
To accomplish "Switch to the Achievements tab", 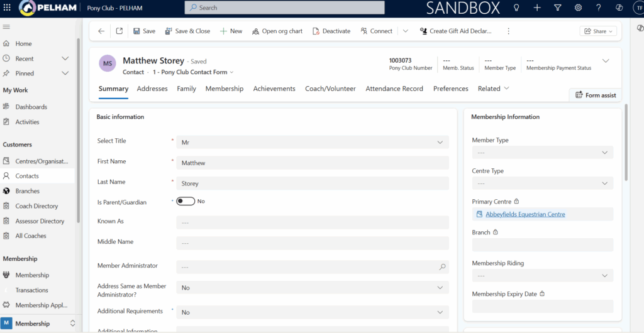I will [274, 89].
